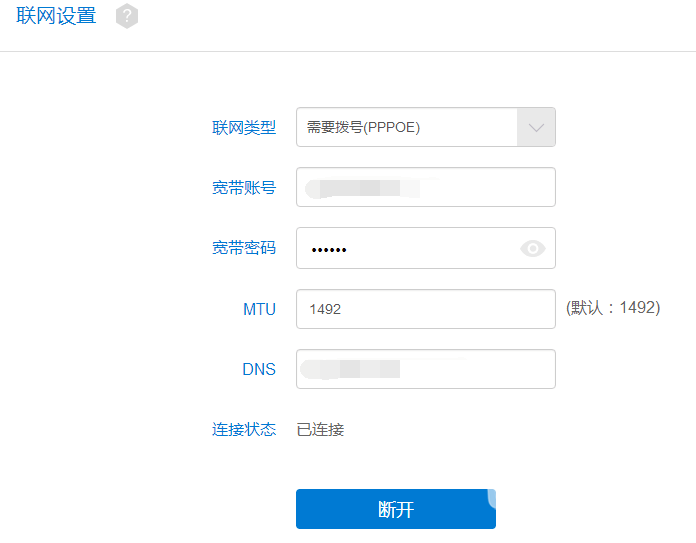Viewport: 696px width, 543px height.
Task: Click the MTU field showing 1492
Action: coord(425,309)
